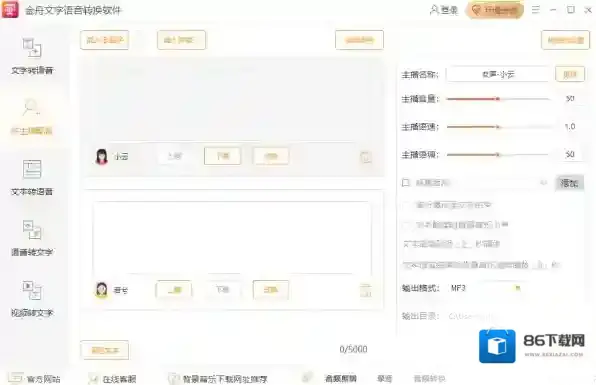This screenshot has width=596, height=385.
Task: Click 试听 in the lower anchor row
Action: (271, 290)
